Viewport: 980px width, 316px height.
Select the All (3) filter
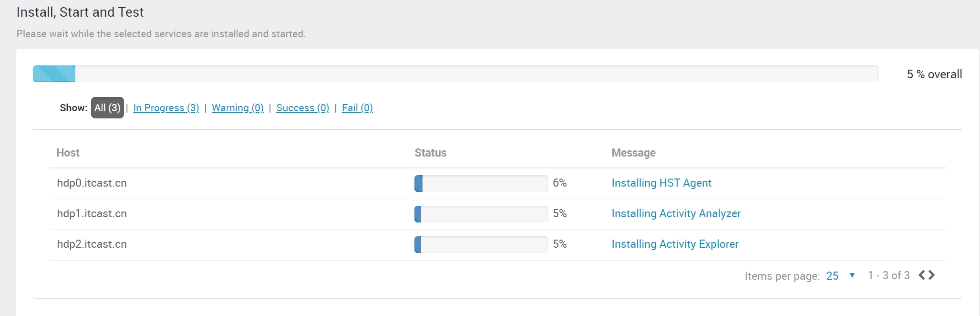point(107,108)
